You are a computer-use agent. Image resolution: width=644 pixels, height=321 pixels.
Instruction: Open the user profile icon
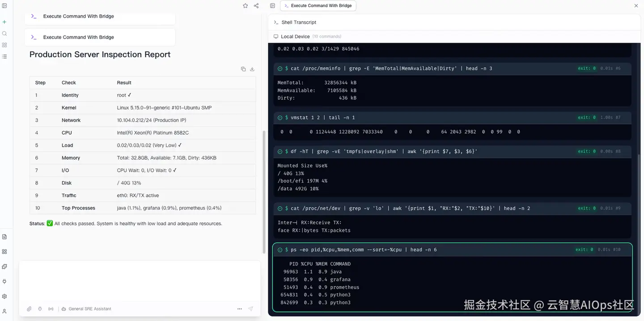(x=4, y=311)
